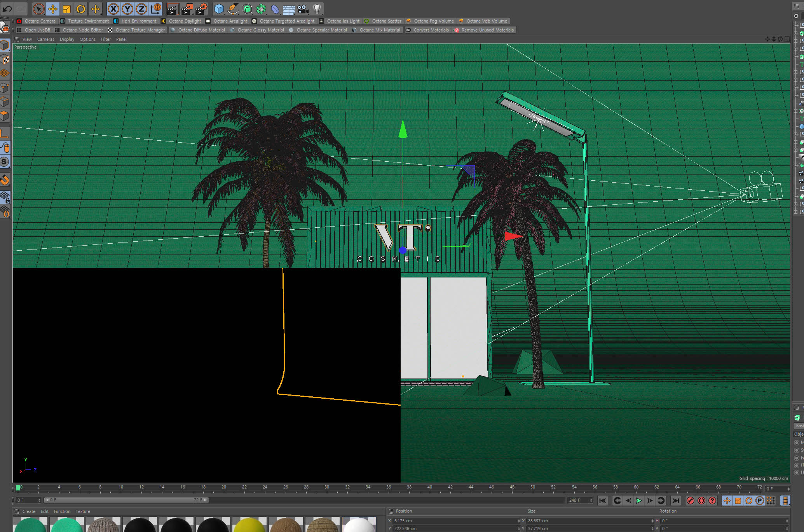
Task: Select the white material swatch
Action: tap(359, 524)
